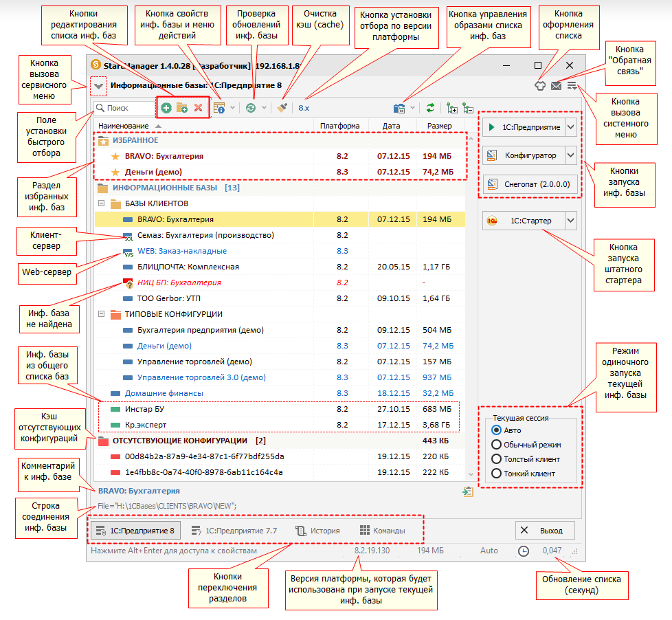The height and width of the screenshot is (620, 672).
Task: Collapse all tree groups using the toolbar icon
Action: [x=468, y=108]
